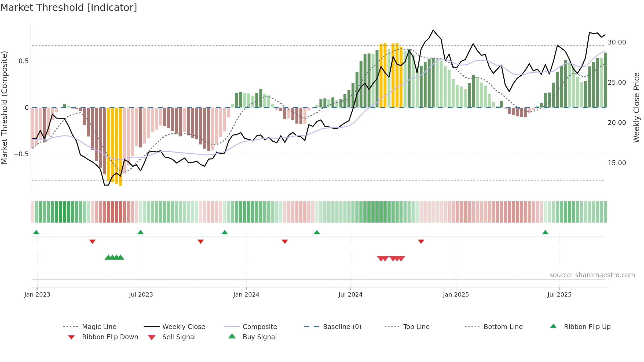Toggle the Baseline (0) legend entry

tap(333, 327)
